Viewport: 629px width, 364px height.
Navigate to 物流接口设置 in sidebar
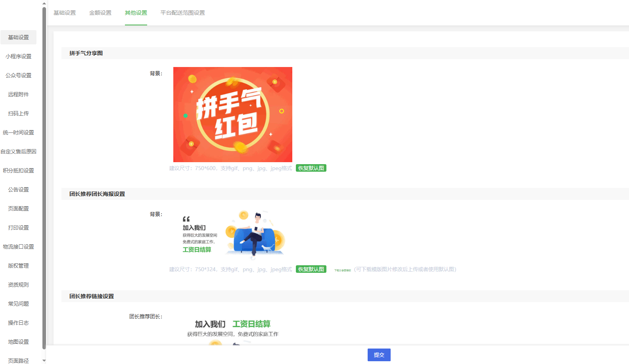18,247
